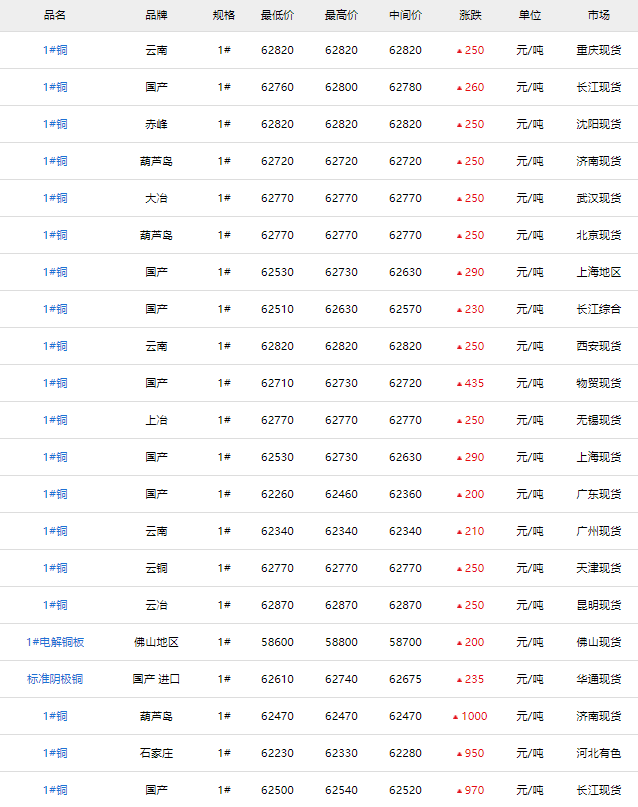The image size is (638, 807).
Task: Select the 上海地区 market cell
Action: [599, 272]
